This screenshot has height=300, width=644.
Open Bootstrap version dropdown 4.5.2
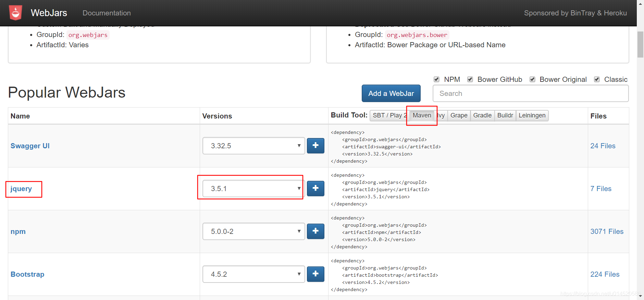click(253, 274)
